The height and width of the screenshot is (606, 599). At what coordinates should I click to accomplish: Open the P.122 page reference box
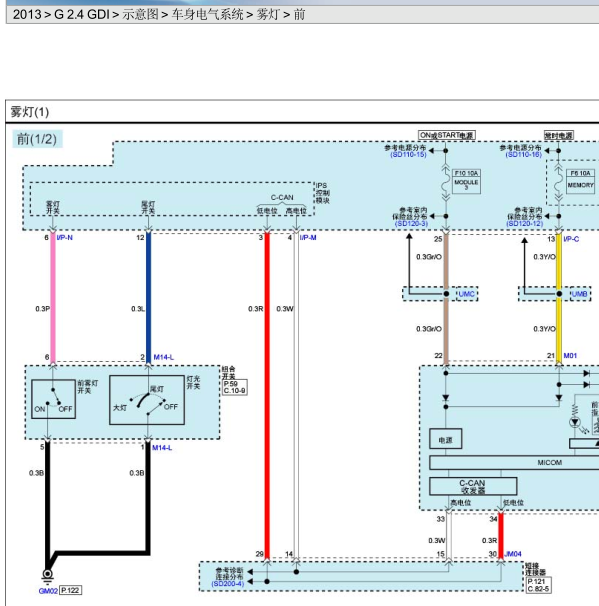point(70,590)
